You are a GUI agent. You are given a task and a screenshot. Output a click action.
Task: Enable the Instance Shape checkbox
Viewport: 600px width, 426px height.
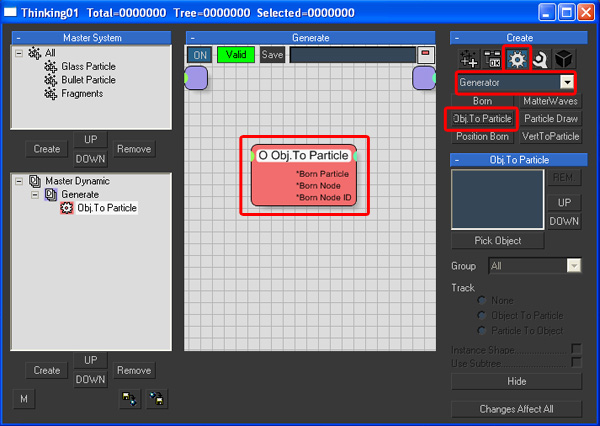coord(576,349)
